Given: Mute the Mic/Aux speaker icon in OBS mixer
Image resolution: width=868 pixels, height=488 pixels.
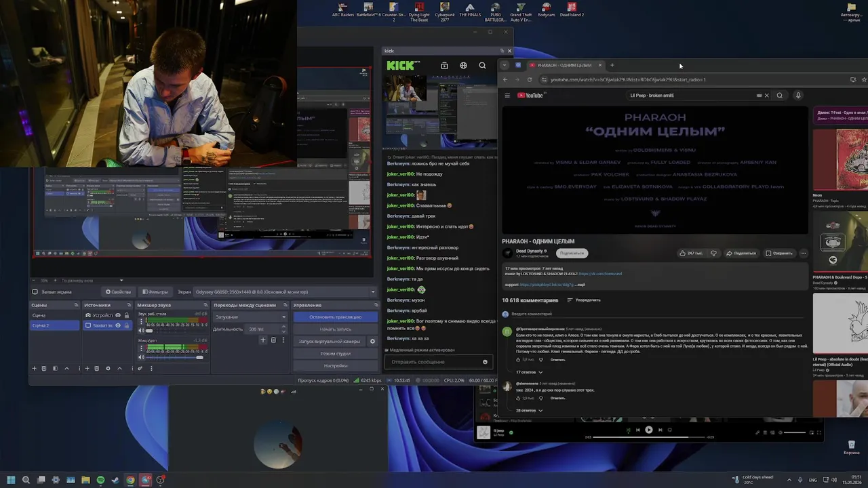Looking at the screenshot, I should [x=141, y=357].
